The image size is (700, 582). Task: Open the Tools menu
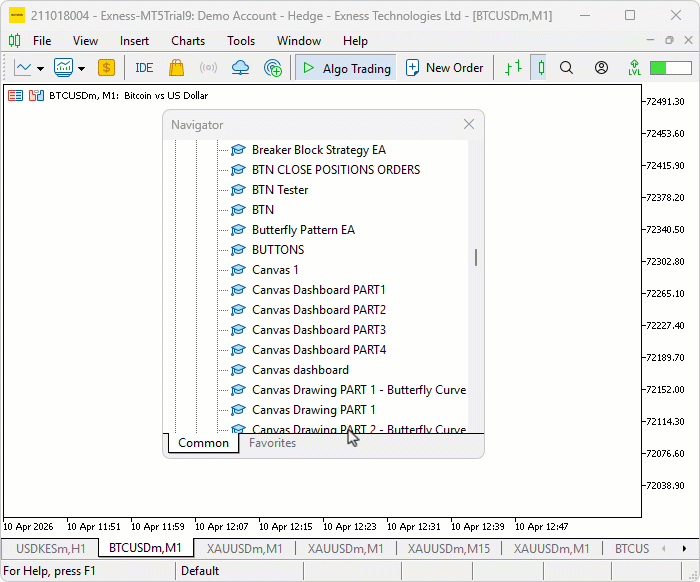tap(241, 41)
